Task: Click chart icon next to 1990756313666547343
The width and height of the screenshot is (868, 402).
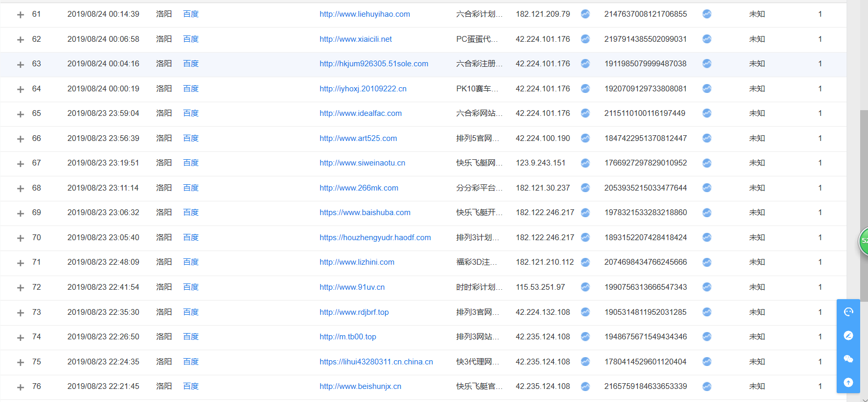Action: point(707,287)
